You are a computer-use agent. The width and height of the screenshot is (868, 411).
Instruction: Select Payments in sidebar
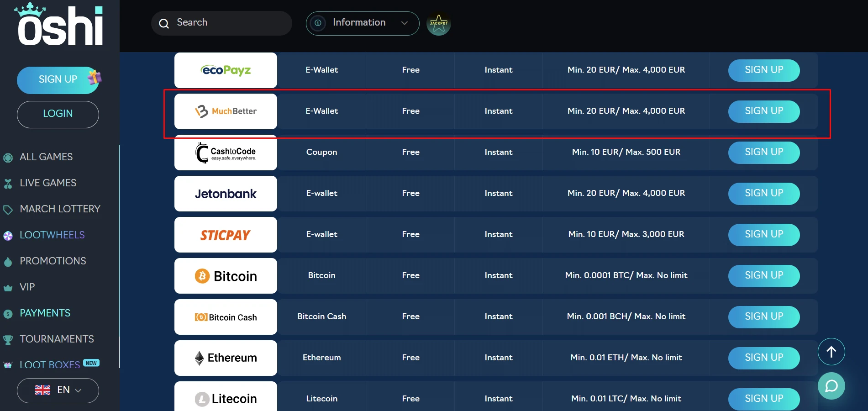45,313
